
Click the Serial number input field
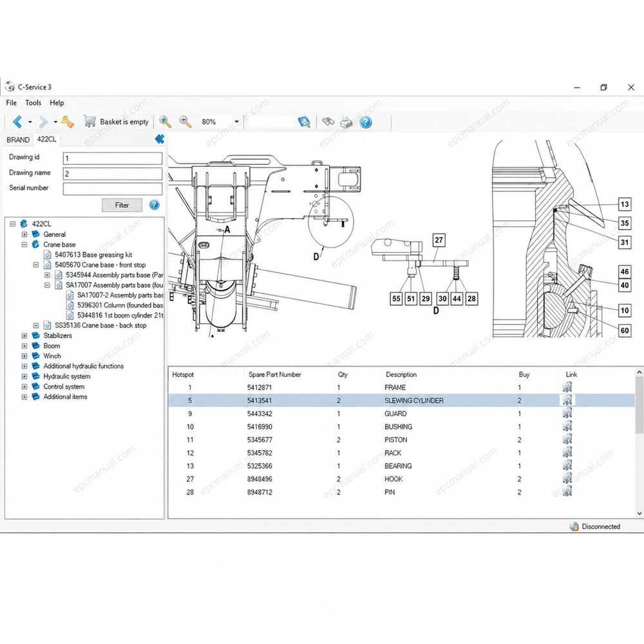click(x=113, y=189)
